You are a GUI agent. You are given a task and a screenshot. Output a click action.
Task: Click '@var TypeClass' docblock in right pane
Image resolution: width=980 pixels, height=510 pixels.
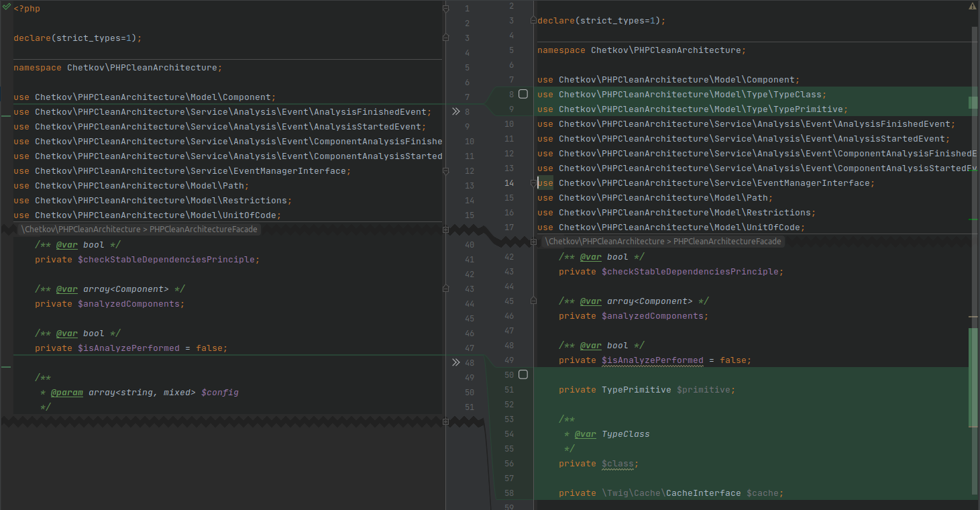click(612, 434)
